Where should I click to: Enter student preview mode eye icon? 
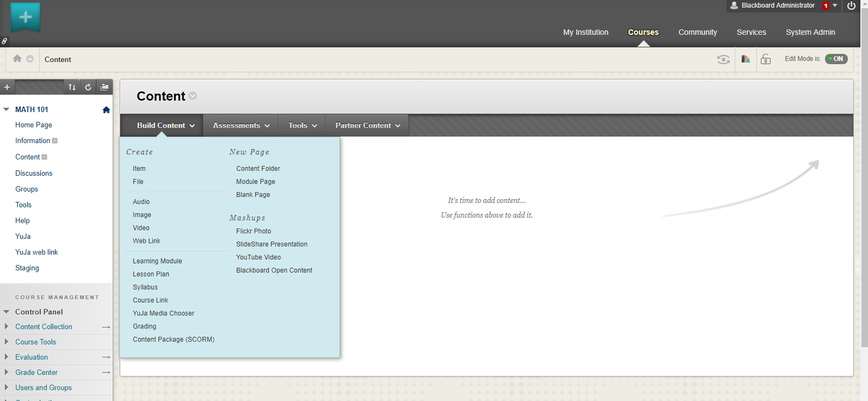point(723,59)
